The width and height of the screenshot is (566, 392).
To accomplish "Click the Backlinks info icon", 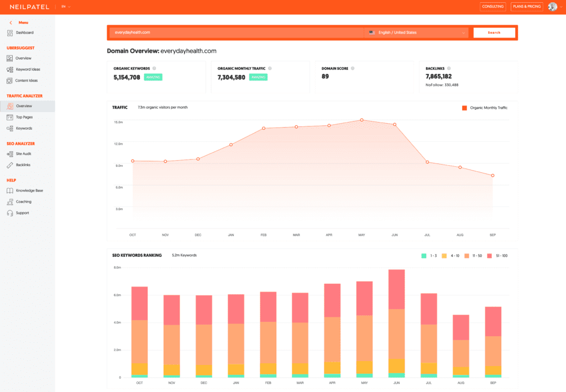I will [449, 68].
